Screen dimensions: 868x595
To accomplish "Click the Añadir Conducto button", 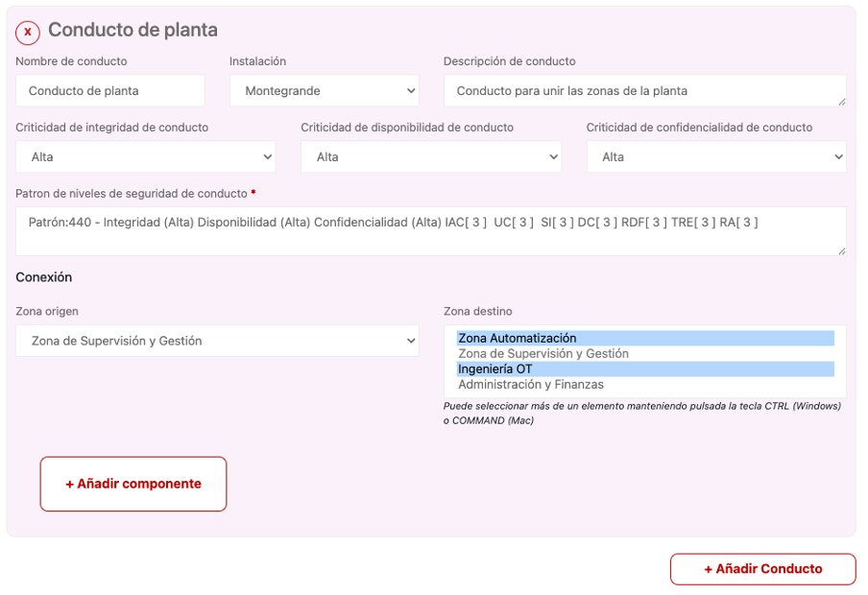I will [762, 569].
